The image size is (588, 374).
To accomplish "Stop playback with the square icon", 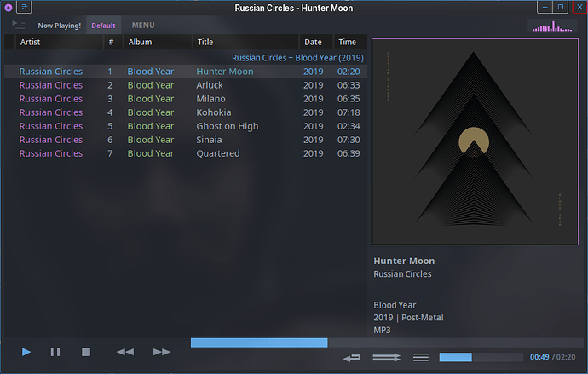I will click(x=86, y=352).
